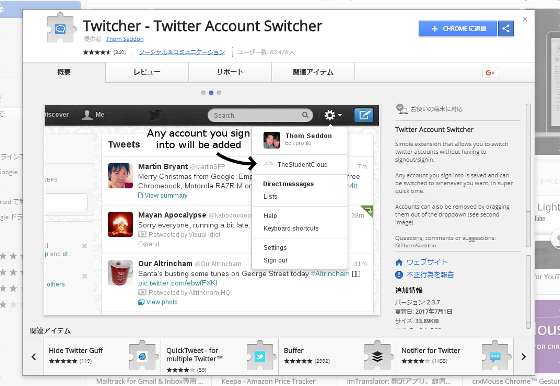Click the Hide Twitter Guff star rating
Viewport: 560px width, 386px height.
coord(63,361)
